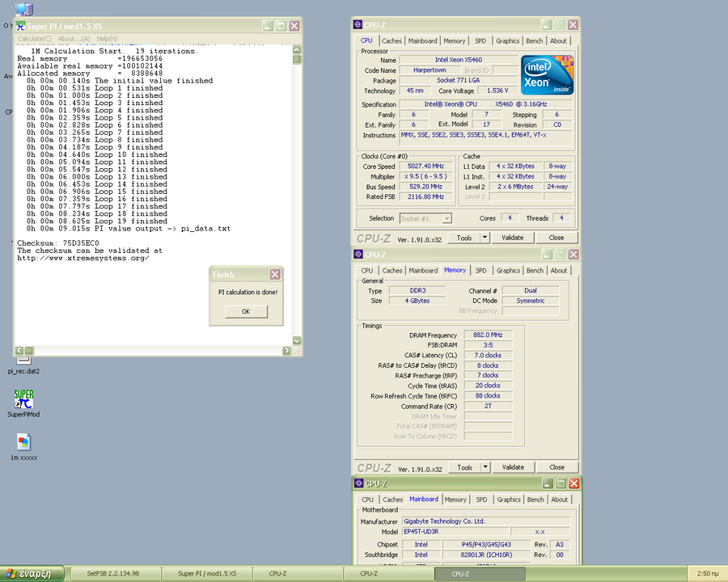The height and width of the screenshot is (582, 728).
Task: Switch to Memory tab in top CPU-Z
Action: pos(454,41)
